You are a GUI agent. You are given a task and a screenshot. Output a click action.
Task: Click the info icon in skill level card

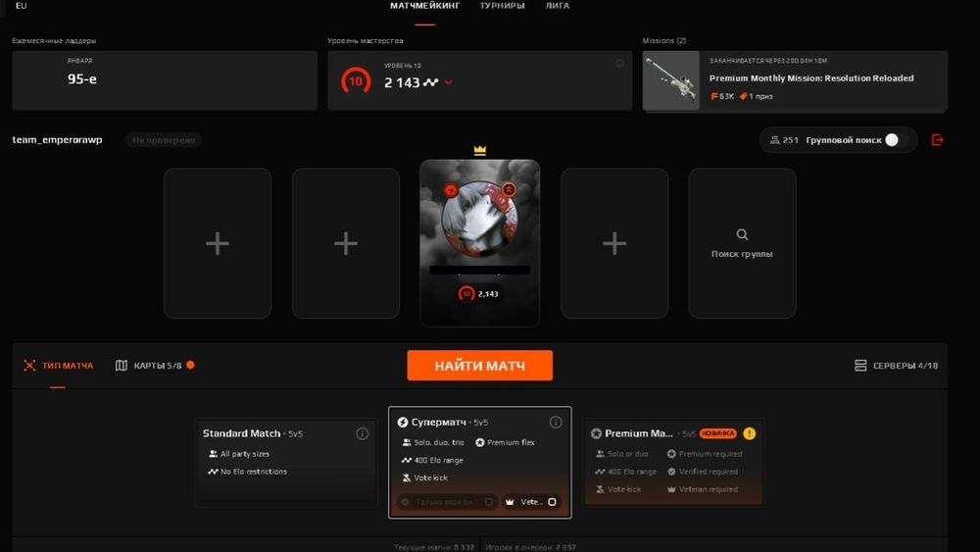pyautogui.click(x=619, y=63)
